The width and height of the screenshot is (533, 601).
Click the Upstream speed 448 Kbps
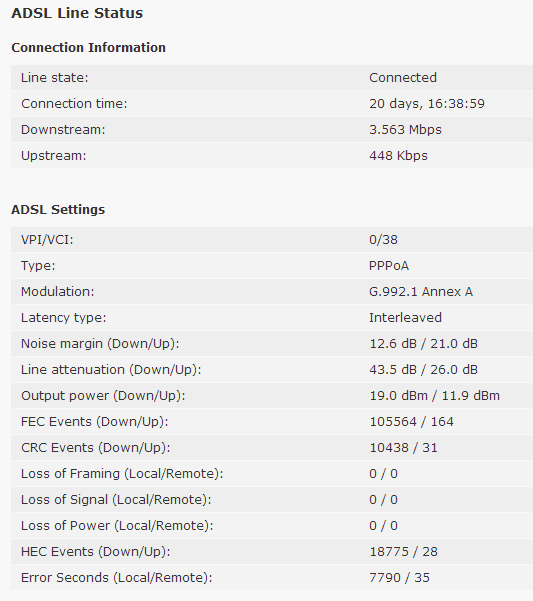[398, 156]
